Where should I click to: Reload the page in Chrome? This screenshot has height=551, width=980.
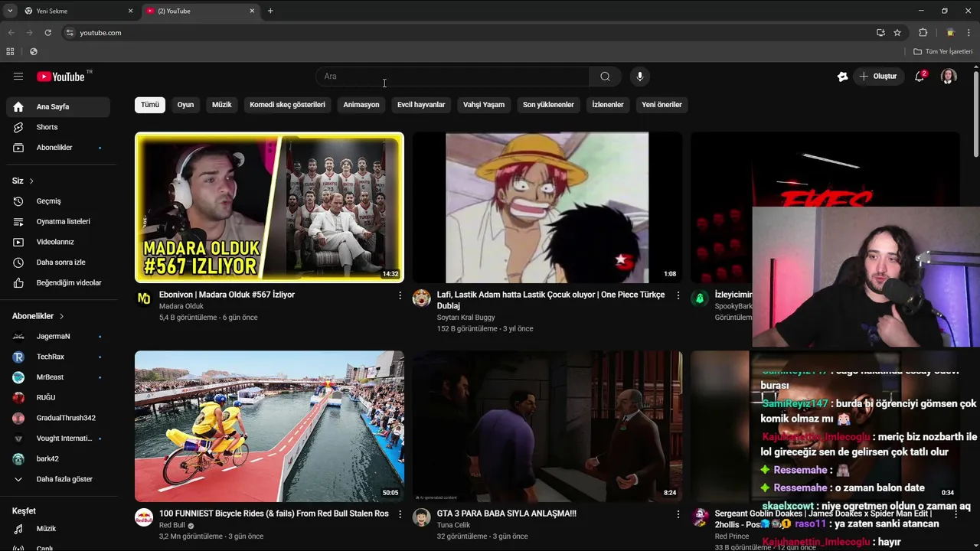point(47,33)
